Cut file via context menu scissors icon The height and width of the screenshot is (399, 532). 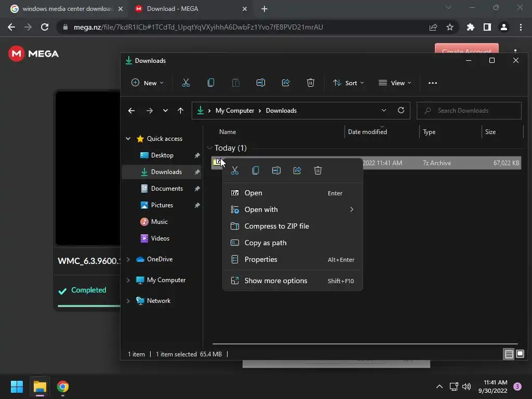click(235, 170)
